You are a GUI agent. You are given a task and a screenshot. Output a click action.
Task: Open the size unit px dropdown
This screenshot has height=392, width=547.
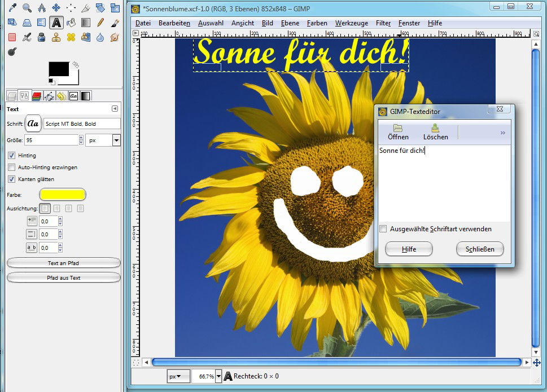click(116, 140)
